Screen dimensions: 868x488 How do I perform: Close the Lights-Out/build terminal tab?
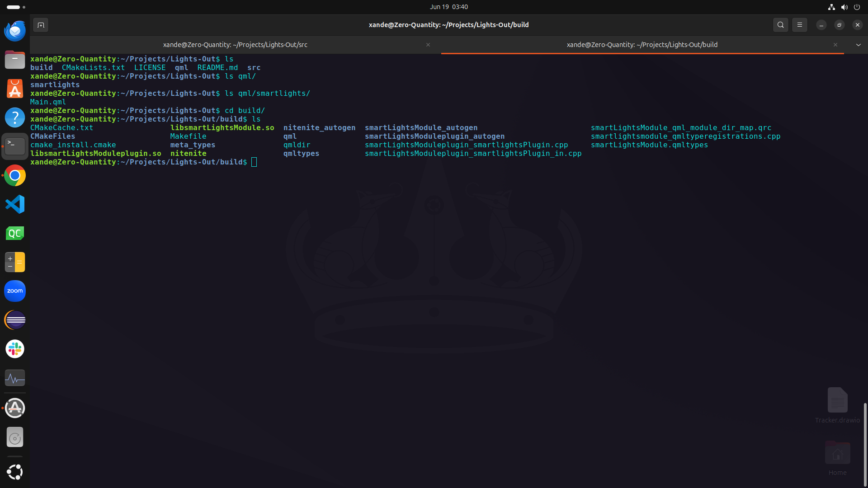pyautogui.click(x=835, y=45)
